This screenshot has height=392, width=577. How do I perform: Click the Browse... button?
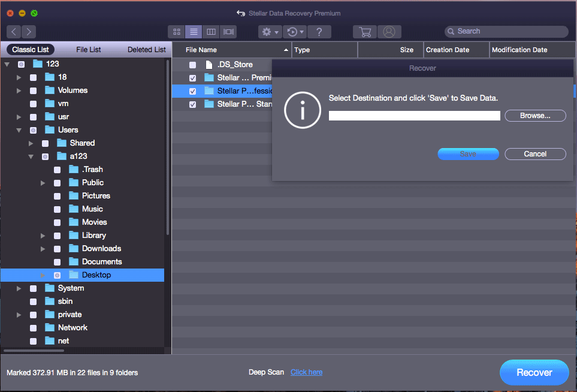(535, 116)
